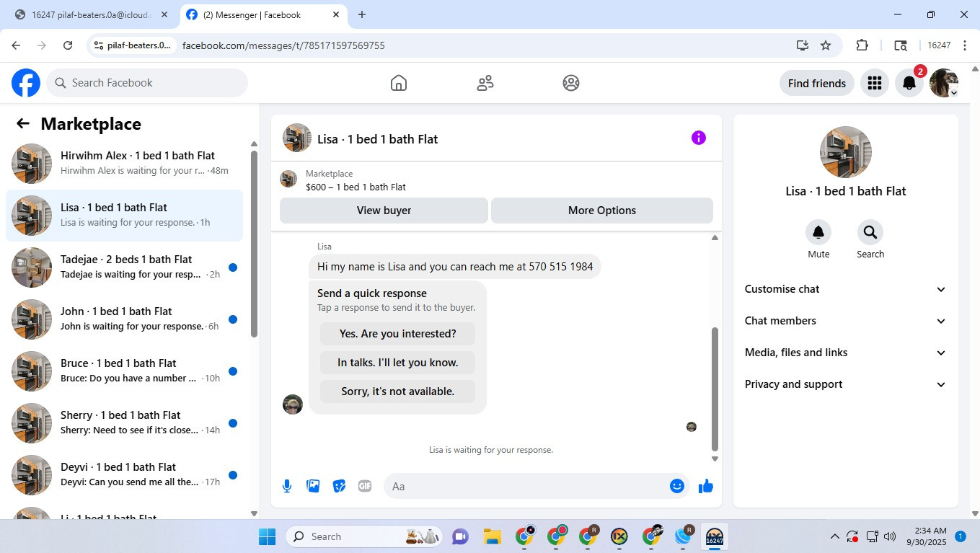This screenshot has width=980, height=553.
Task: Search in conversation using the magnifier icon
Action: pos(870,232)
